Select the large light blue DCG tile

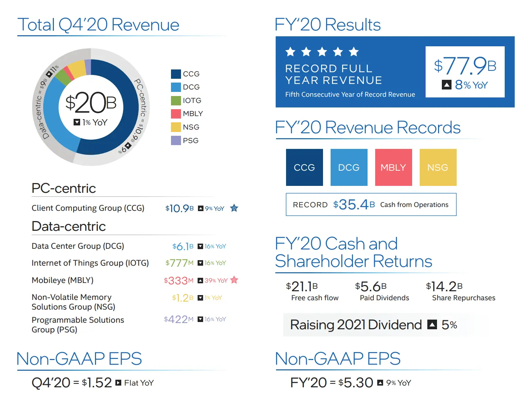click(349, 167)
